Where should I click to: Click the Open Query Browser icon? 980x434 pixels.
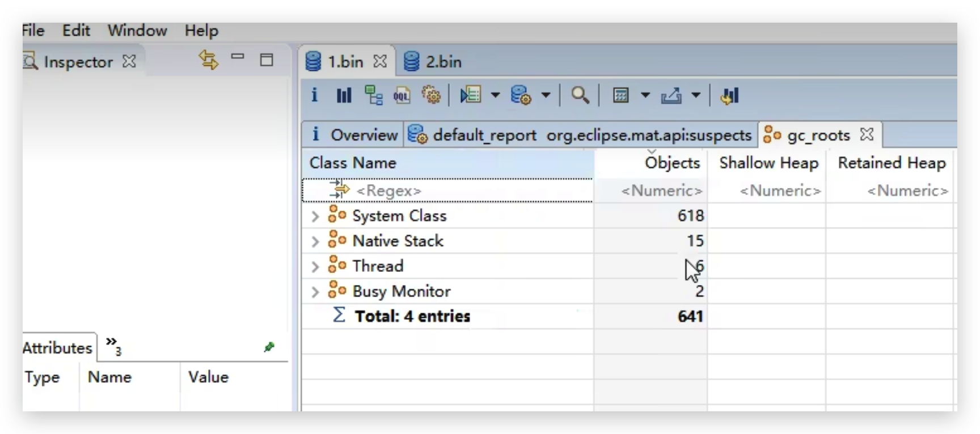click(521, 95)
